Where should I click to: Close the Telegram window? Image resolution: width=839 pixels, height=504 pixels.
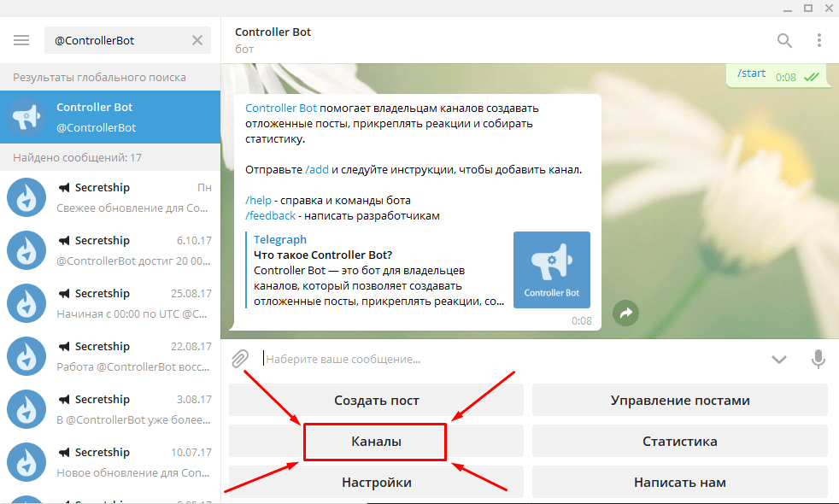point(829,8)
